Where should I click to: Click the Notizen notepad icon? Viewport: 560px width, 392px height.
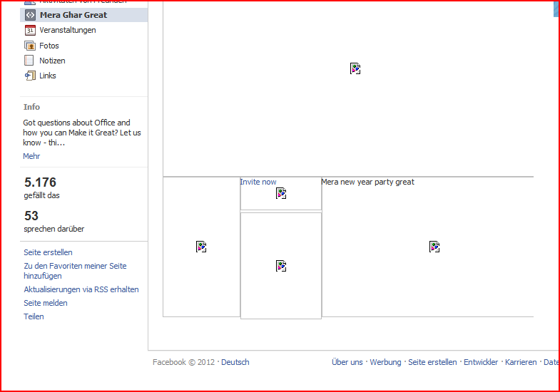click(x=29, y=61)
